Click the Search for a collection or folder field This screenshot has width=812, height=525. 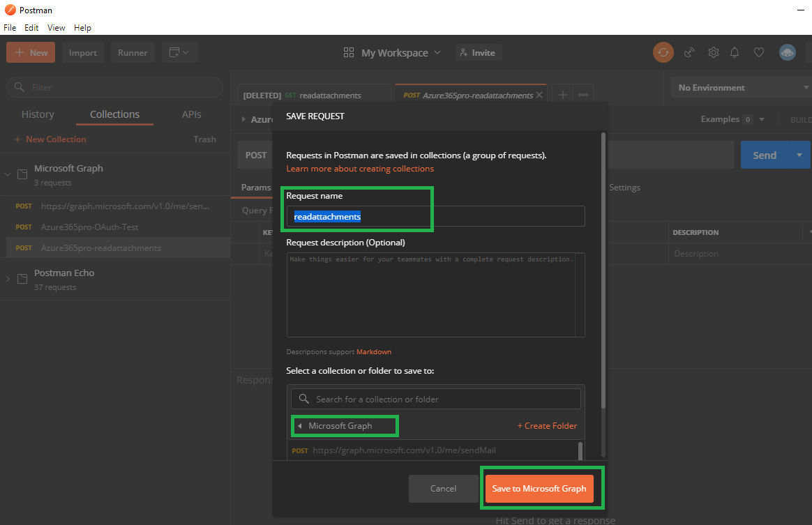point(435,399)
